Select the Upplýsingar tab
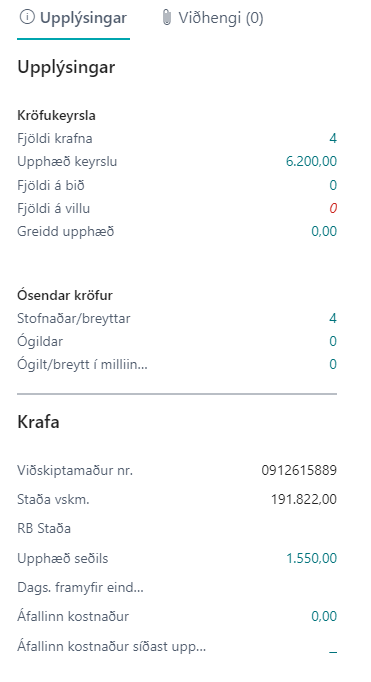Image resolution: width=371 pixels, height=682 pixels. (x=74, y=18)
